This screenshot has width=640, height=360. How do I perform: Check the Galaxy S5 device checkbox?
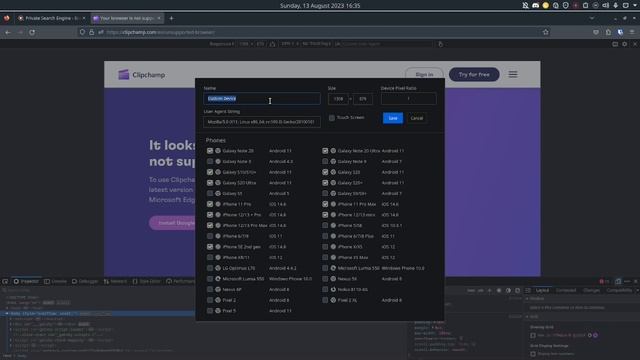[210, 193]
